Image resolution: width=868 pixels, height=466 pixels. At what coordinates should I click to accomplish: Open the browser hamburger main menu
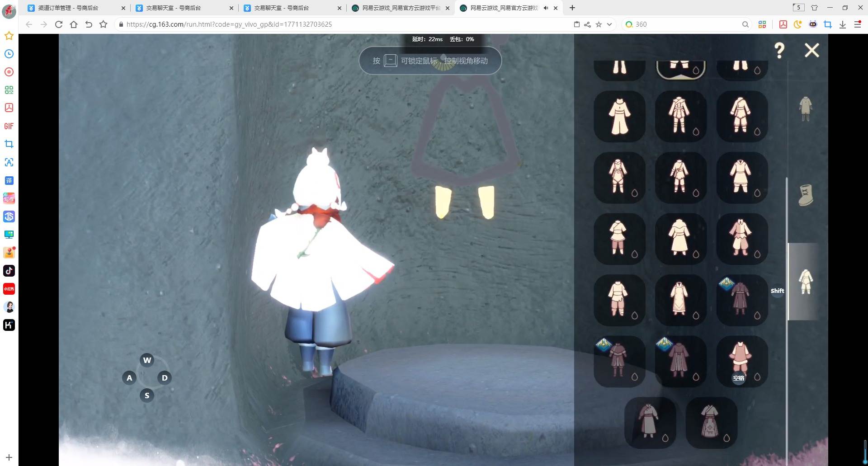point(858,24)
